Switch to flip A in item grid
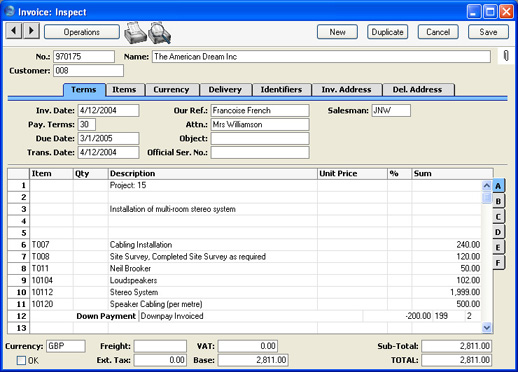This screenshot has height=372, width=518. pyautogui.click(x=498, y=186)
